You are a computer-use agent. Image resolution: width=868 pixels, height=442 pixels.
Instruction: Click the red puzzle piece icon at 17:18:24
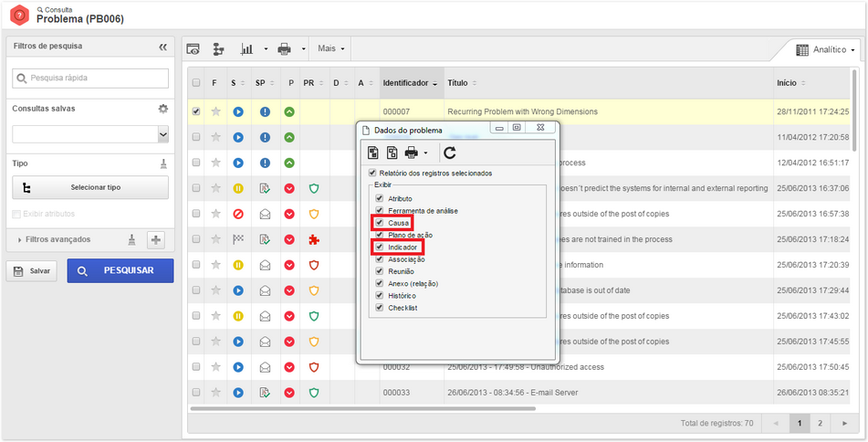pyautogui.click(x=314, y=239)
